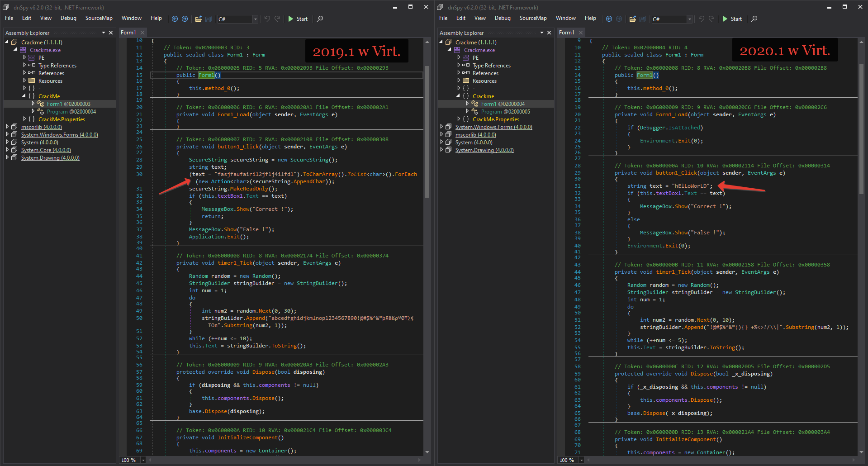Click Undo icon in right window toolbar
The width and height of the screenshot is (868, 466).
tap(701, 19)
